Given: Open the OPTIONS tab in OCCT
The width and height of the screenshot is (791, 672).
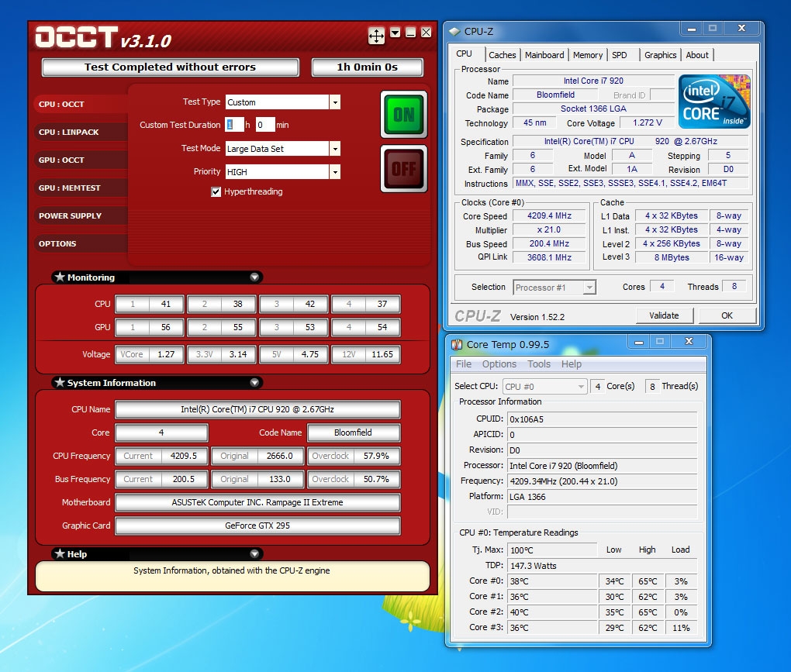Looking at the screenshot, I should coord(81,243).
